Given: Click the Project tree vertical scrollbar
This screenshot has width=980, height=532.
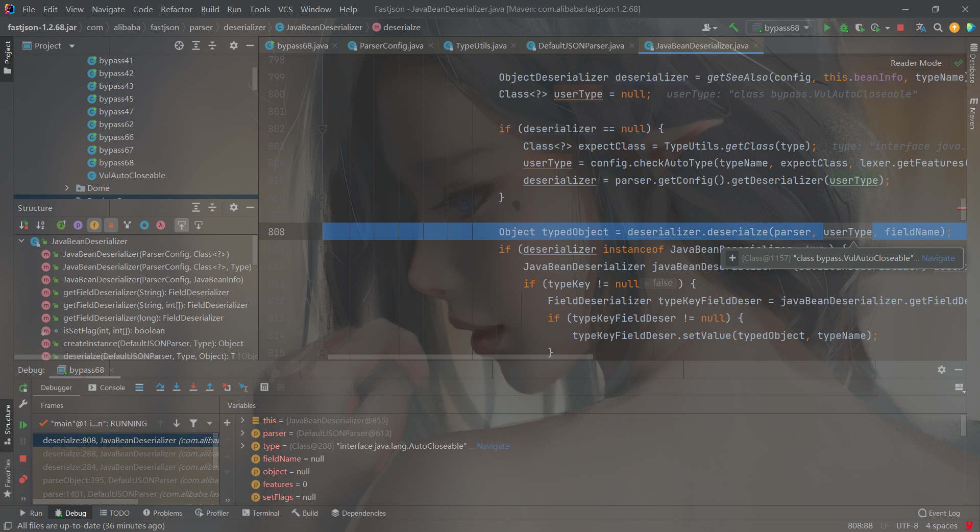Looking at the screenshot, I should point(255,79).
